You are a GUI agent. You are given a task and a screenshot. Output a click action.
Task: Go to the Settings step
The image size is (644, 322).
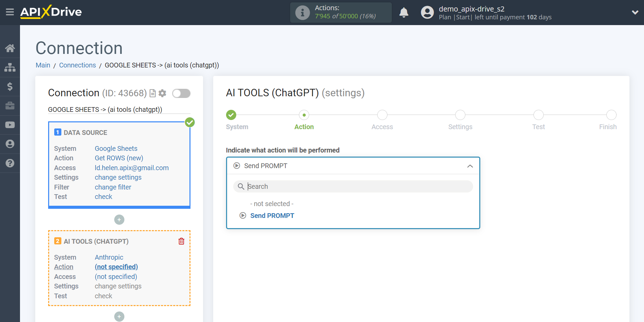pos(460,115)
